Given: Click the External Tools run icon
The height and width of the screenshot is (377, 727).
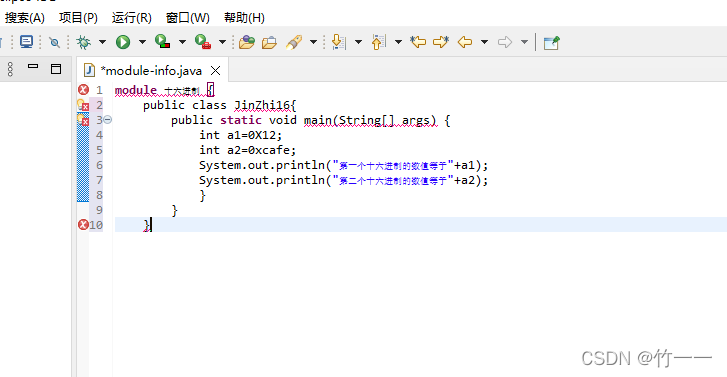Looking at the screenshot, I should coord(203,42).
